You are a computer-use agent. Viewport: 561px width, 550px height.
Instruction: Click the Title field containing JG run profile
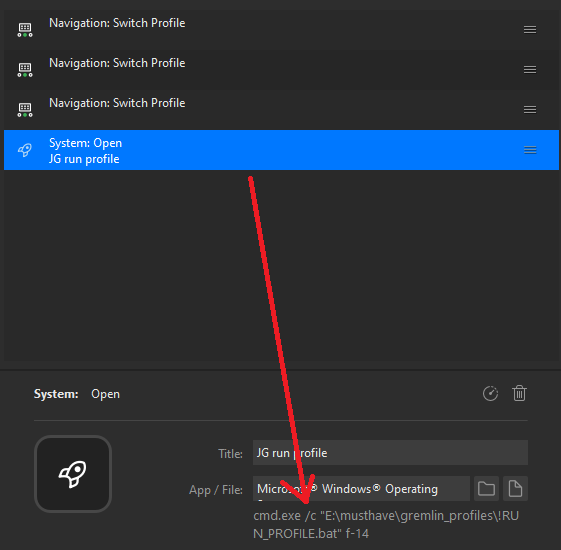coord(390,453)
